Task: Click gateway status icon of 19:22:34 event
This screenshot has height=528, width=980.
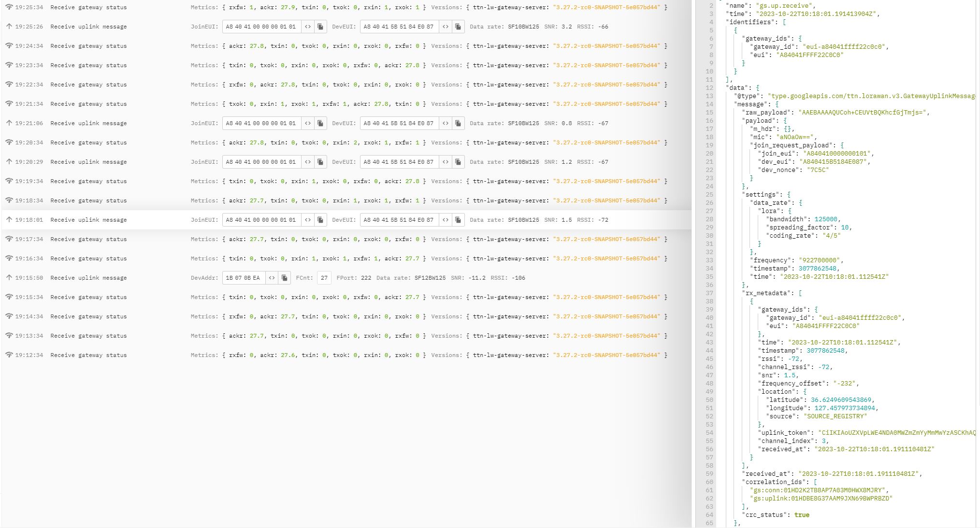Action: [9, 85]
